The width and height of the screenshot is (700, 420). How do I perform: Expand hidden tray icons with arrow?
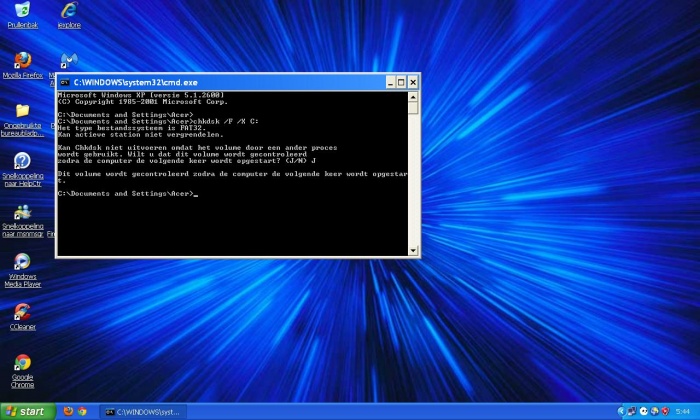621,411
